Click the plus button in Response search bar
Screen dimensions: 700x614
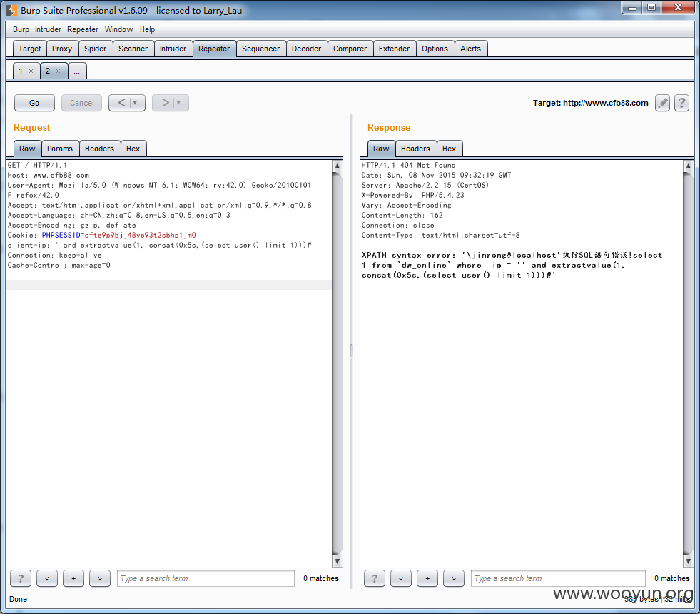(x=427, y=578)
